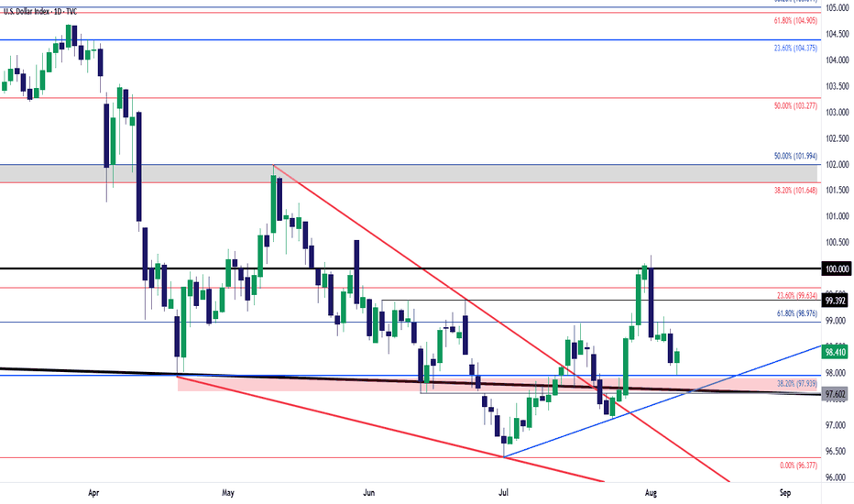Viewport: 854px width, 504px height.
Task: Click the 50.00% (101.994) blue Fibonacci label
Action: tap(795, 156)
